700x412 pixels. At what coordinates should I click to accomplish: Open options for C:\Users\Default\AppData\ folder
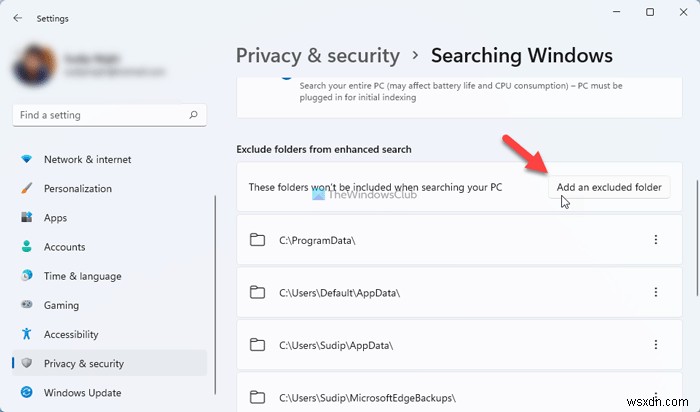[656, 292]
